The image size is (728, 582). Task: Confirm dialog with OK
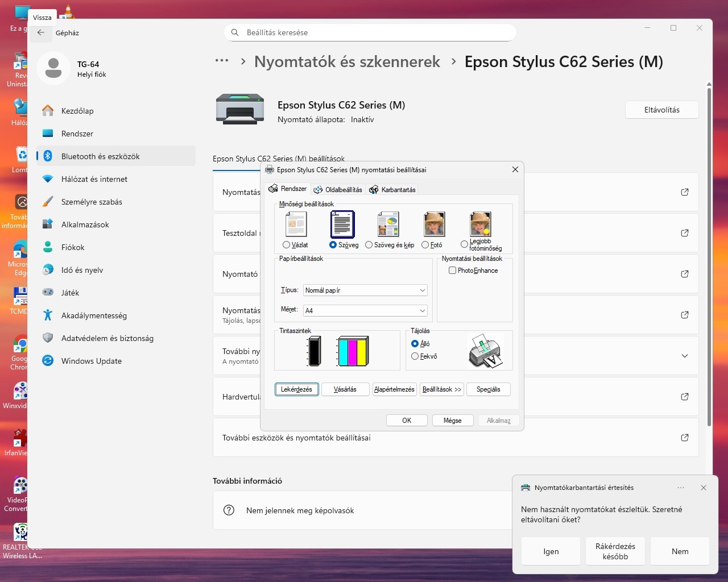(407, 421)
